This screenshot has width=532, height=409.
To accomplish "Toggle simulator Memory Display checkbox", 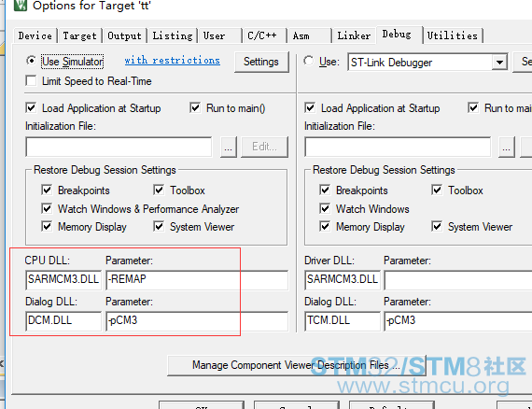I will pyautogui.click(x=47, y=226).
